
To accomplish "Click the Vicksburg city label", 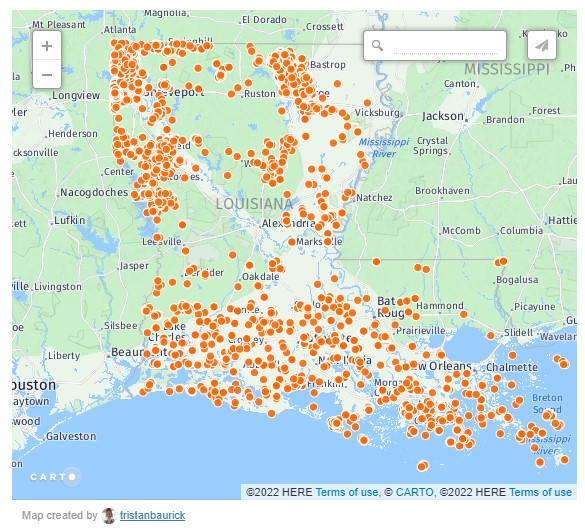I will 377,112.
